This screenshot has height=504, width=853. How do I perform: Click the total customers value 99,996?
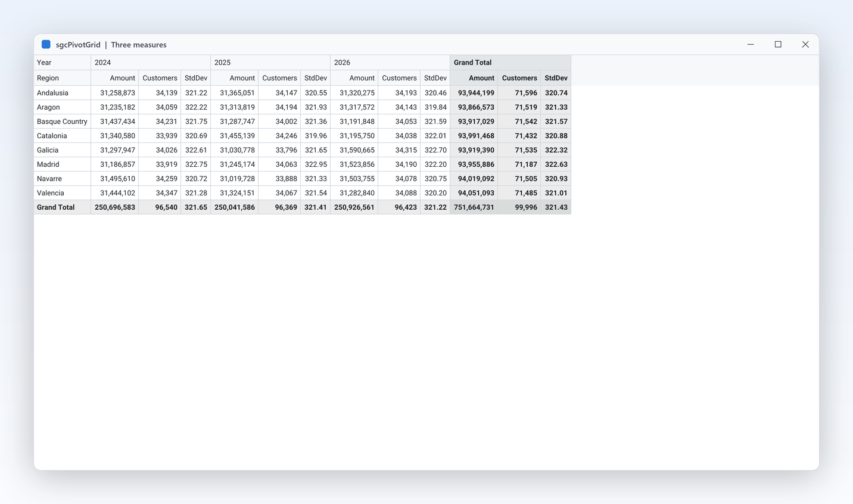point(519,207)
